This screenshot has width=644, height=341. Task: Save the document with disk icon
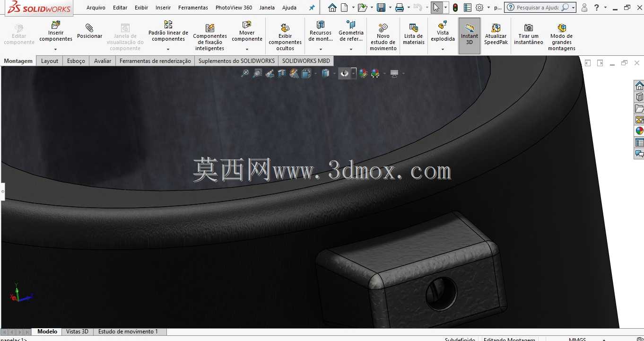pos(381,8)
